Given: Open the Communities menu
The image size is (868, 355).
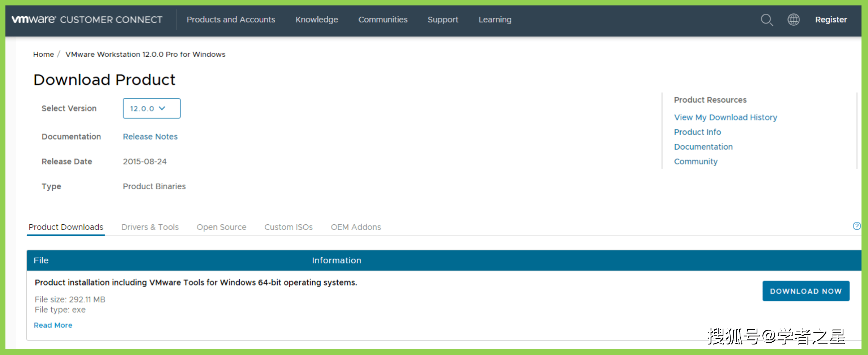Looking at the screenshot, I should 383,20.
